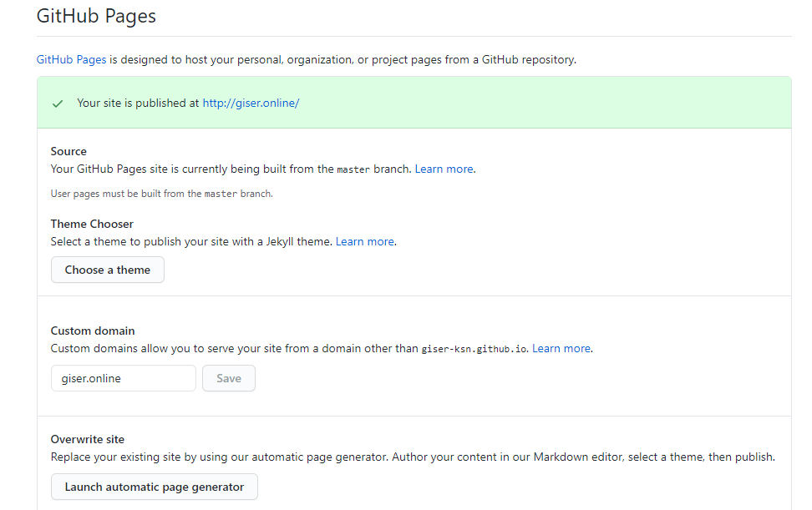Focus the custom domain field containing giser.online

pos(123,378)
